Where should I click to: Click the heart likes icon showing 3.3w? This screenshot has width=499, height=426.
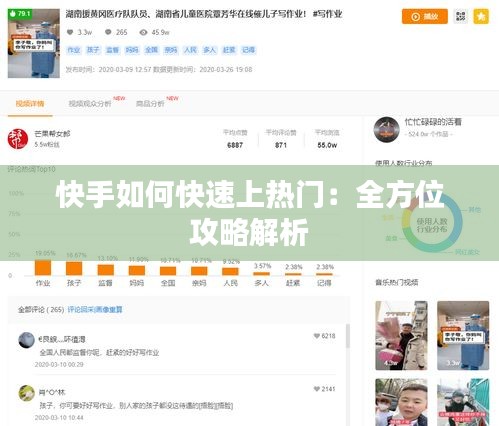tap(70, 32)
